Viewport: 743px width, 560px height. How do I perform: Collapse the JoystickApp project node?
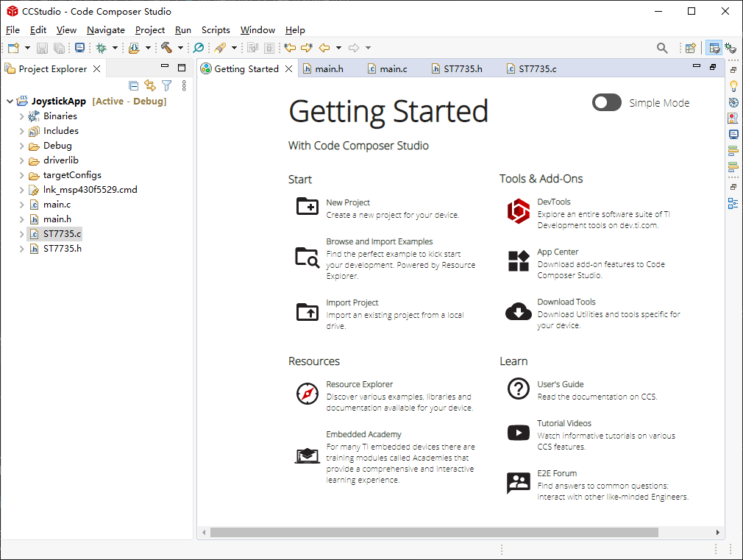(x=10, y=101)
